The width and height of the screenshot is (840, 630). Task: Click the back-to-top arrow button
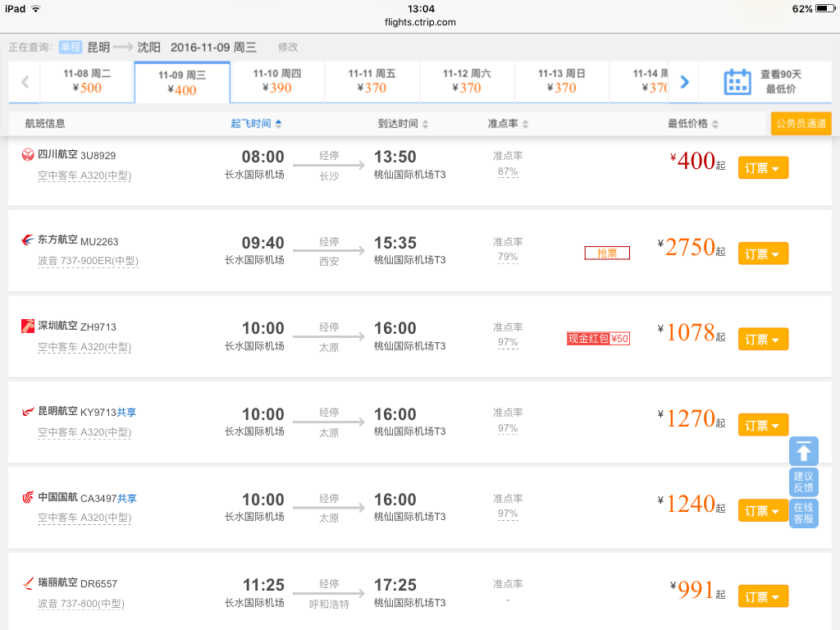804,451
